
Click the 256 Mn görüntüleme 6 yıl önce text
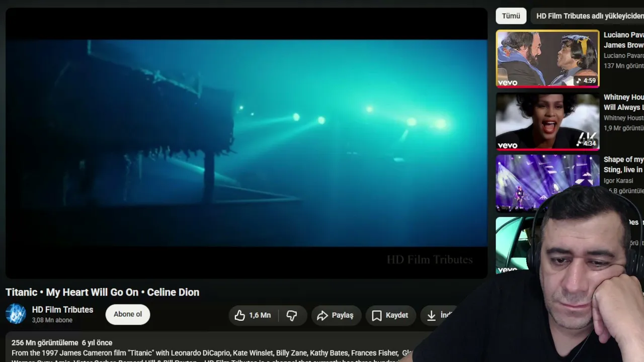62,343
